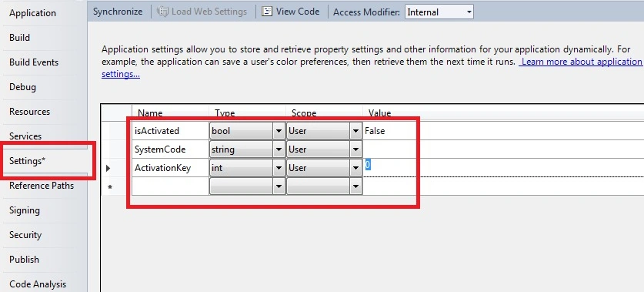Image resolution: width=644 pixels, height=292 pixels.
Task: Click the Synchronize toolbar button
Action: (118, 12)
